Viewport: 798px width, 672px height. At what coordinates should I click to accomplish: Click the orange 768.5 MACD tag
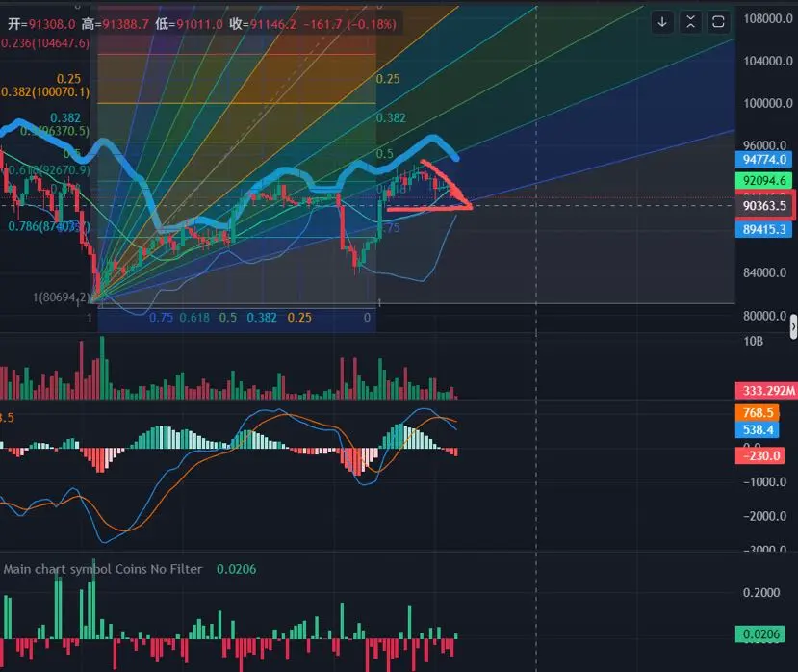pos(758,412)
